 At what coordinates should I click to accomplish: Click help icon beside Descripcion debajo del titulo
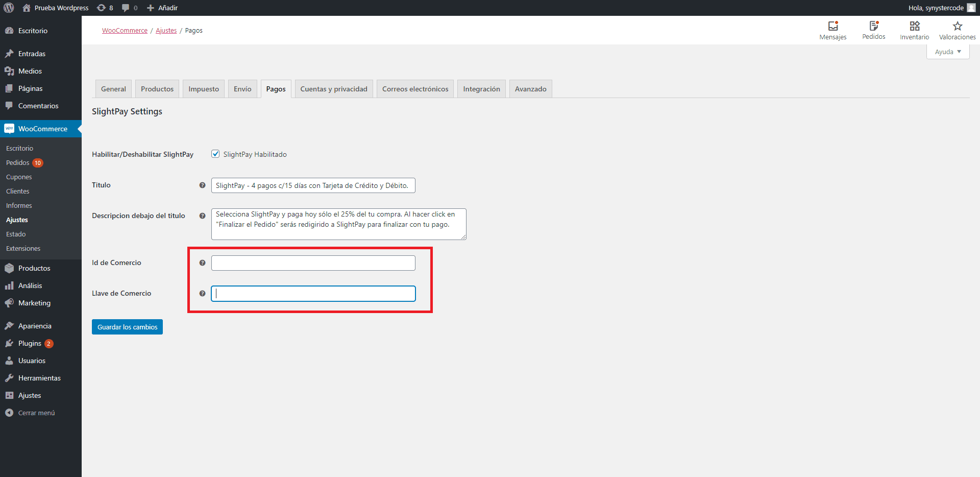pyautogui.click(x=202, y=216)
